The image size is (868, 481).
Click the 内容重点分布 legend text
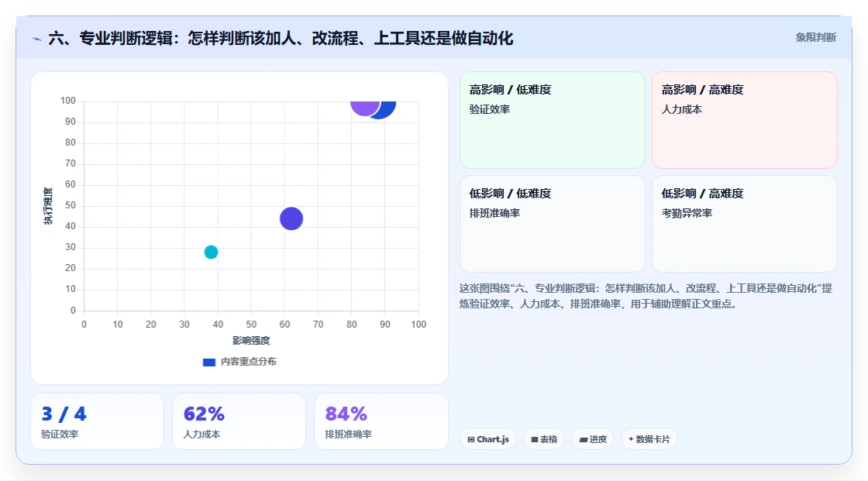pyautogui.click(x=249, y=362)
